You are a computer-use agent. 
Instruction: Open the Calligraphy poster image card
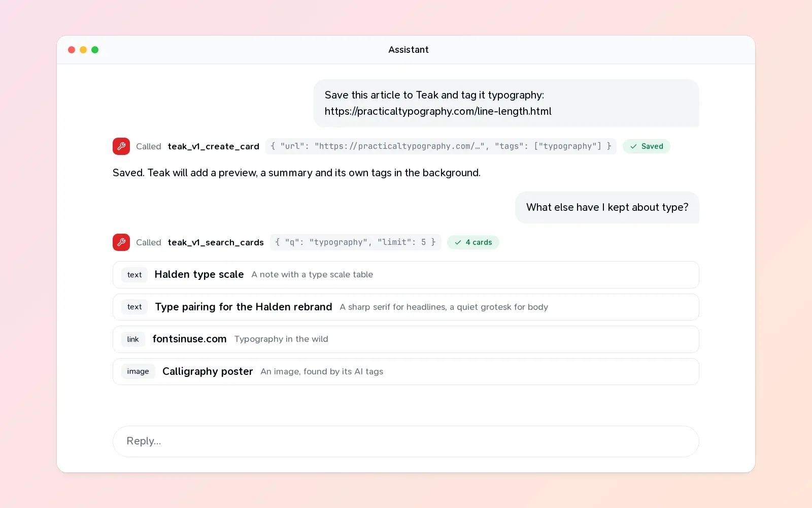tap(405, 371)
